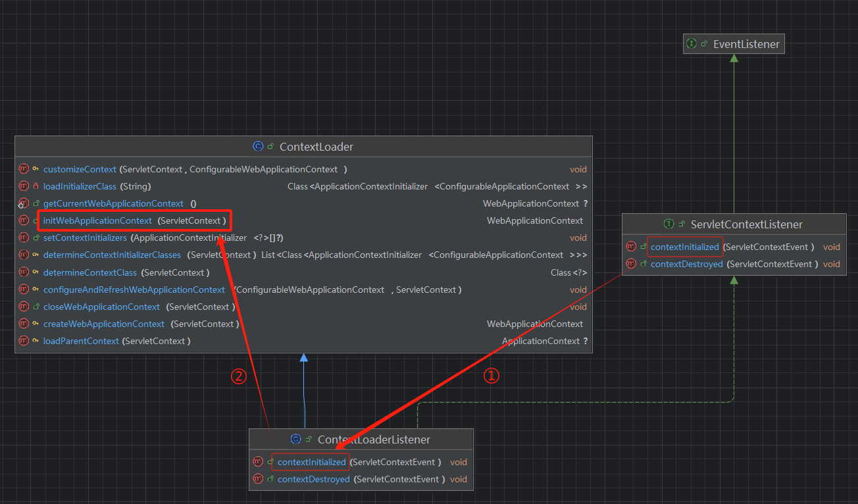Select contextInitialized in ServletContextListener

coord(684,247)
